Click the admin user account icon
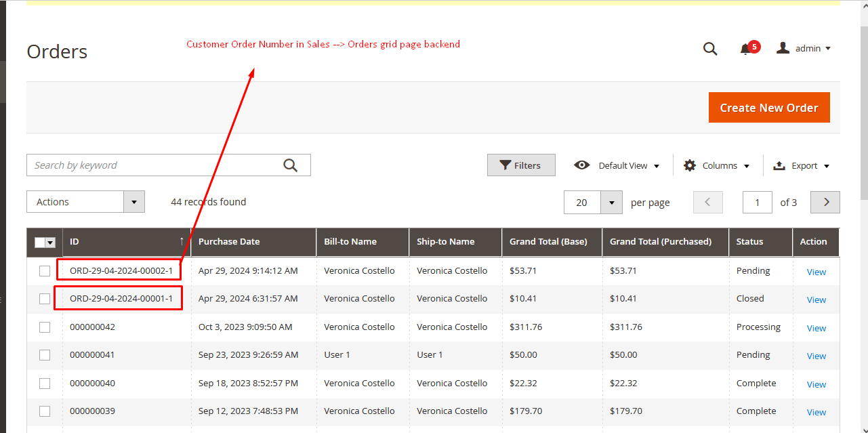This screenshot has width=868, height=433. coord(783,48)
